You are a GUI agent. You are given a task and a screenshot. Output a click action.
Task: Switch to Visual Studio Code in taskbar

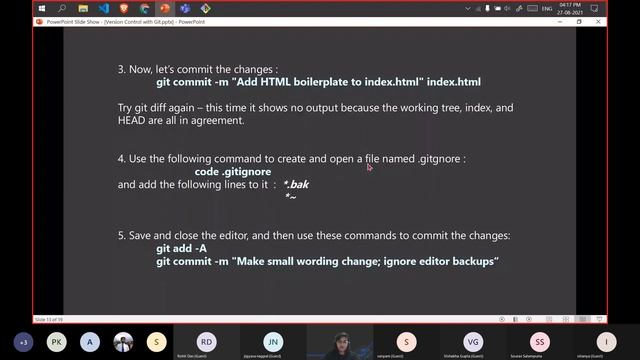tap(104, 8)
